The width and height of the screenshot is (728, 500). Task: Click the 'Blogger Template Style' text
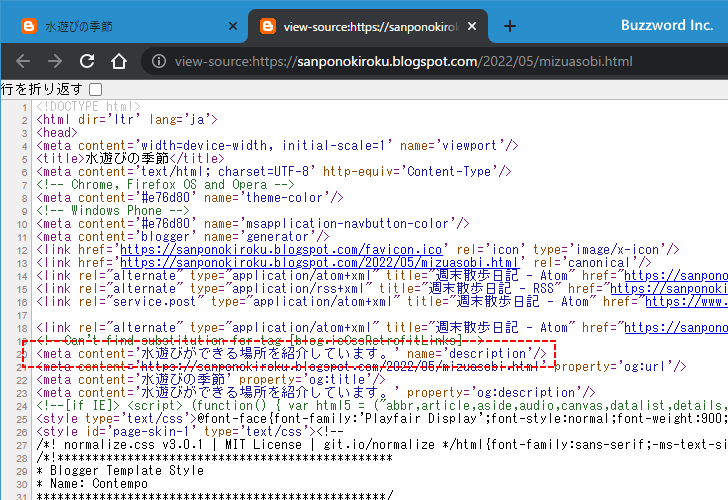127,471
